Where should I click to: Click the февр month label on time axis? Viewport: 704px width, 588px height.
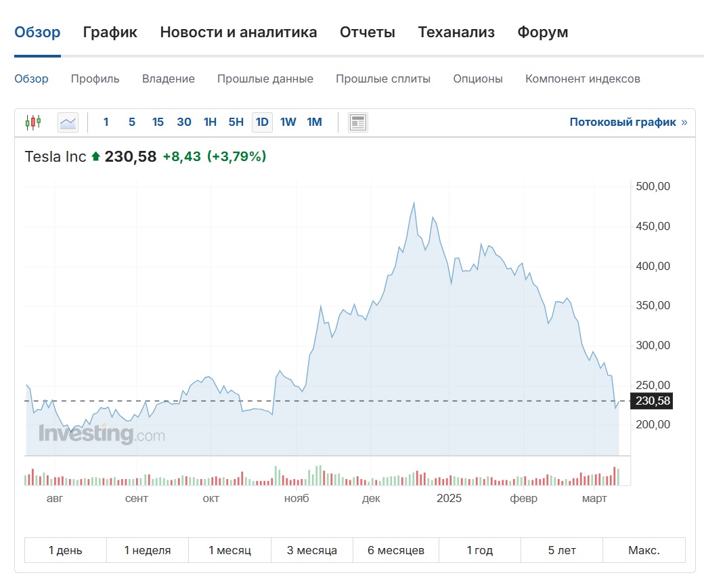(523, 499)
